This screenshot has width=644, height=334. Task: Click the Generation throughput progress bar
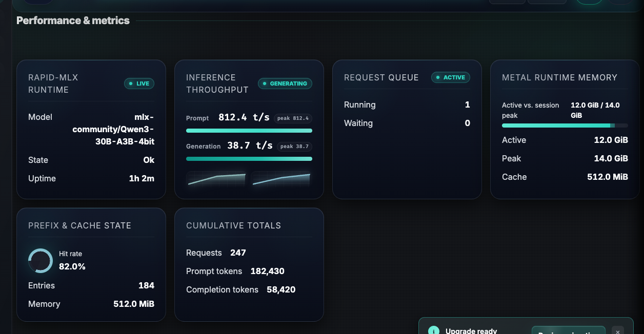click(249, 159)
